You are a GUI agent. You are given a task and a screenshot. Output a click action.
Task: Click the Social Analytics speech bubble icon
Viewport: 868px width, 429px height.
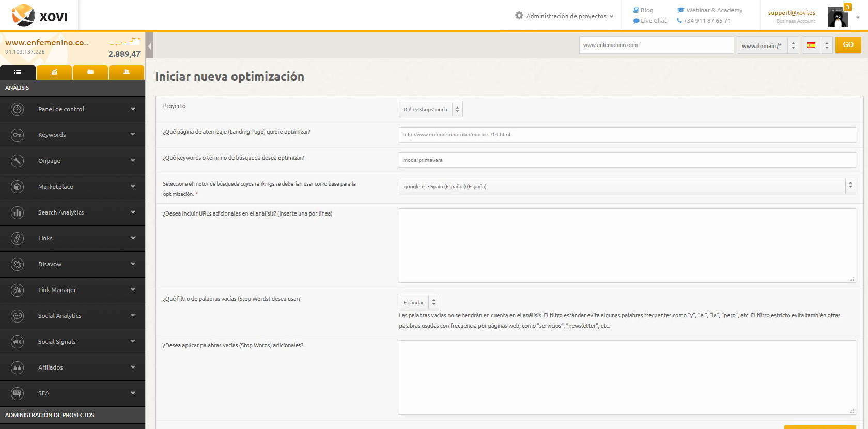(18, 316)
